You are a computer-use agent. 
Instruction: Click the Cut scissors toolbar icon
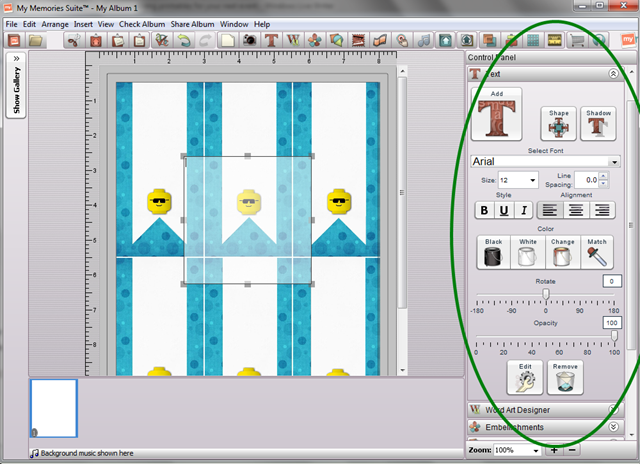(x=74, y=40)
